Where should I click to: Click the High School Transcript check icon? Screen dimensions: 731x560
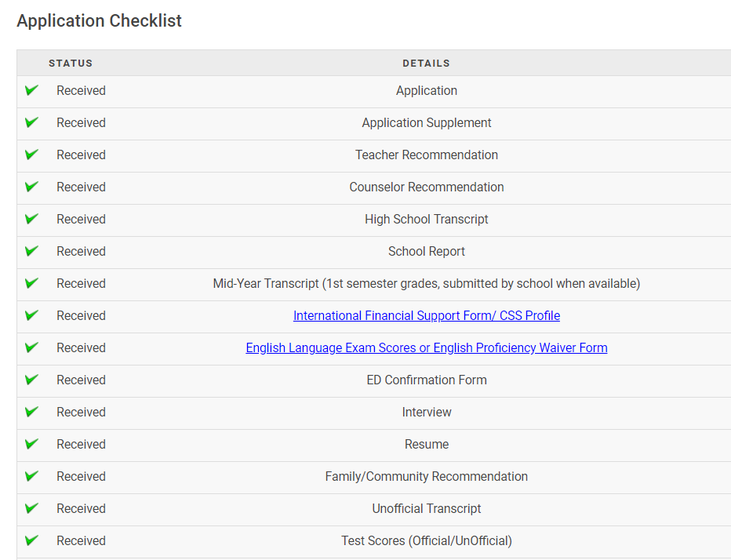point(31,219)
